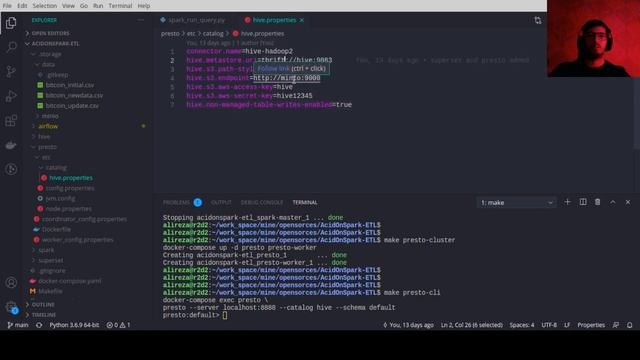The height and width of the screenshot is (360, 640).
Task: Switch to the PROBLEMS panel tab
Action: pyautogui.click(x=176, y=202)
